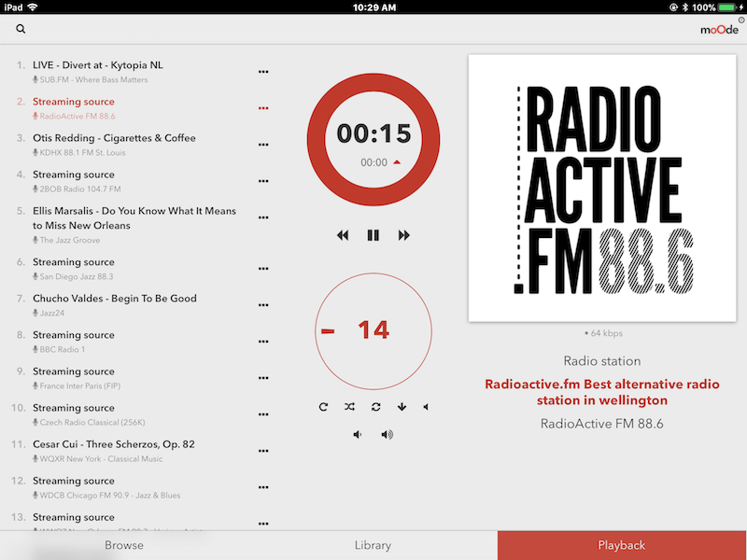Increase volume with speaker-high icon
The height and width of the screenshot is (560, 747).
387,434
